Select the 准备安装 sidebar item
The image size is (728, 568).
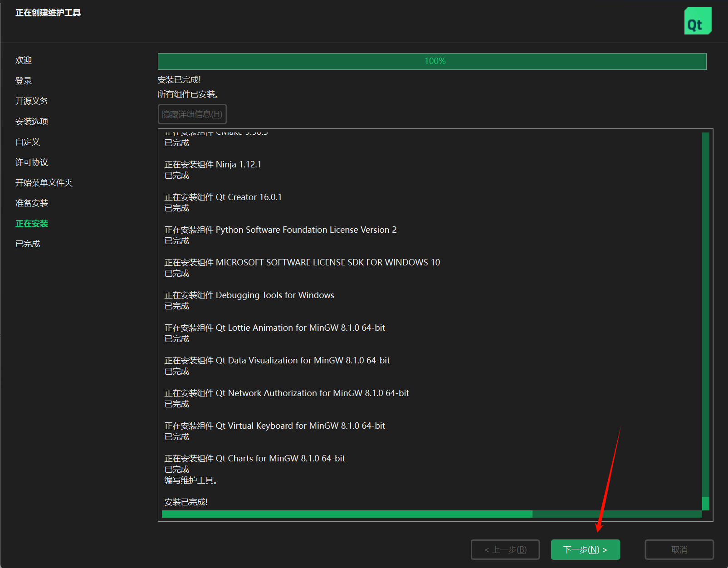(x=31, y=203)
